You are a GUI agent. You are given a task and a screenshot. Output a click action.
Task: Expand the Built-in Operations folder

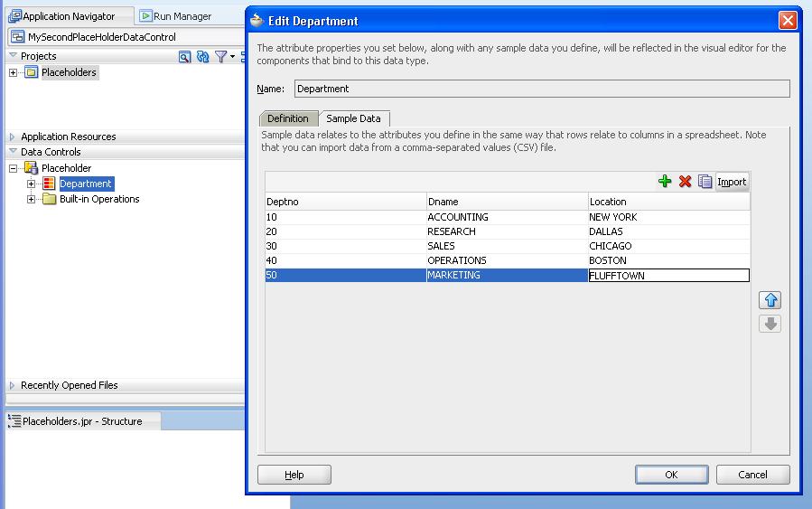coord(32,200)
